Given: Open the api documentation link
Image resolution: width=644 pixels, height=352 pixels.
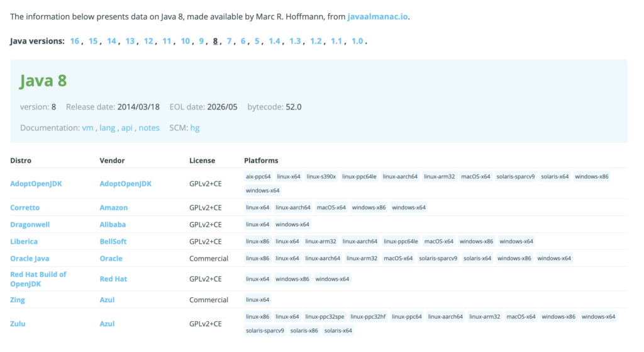Looking at the screenshot, I should [127, 128].
